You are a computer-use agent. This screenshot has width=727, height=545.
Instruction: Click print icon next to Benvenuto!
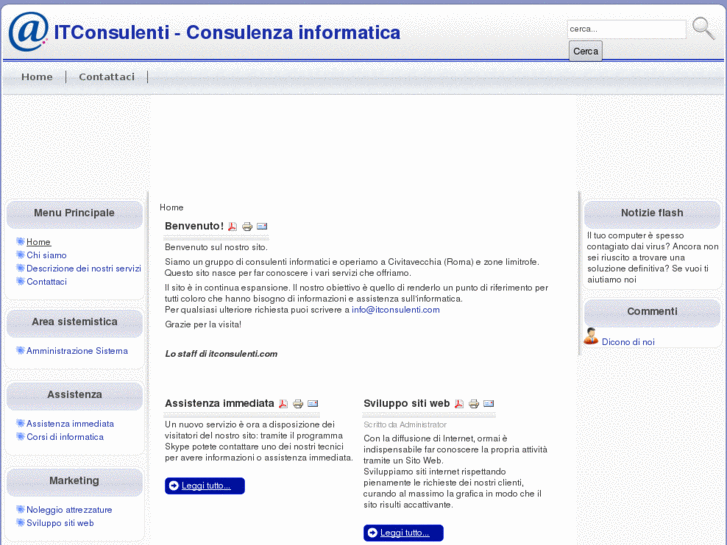coord(247,226)
